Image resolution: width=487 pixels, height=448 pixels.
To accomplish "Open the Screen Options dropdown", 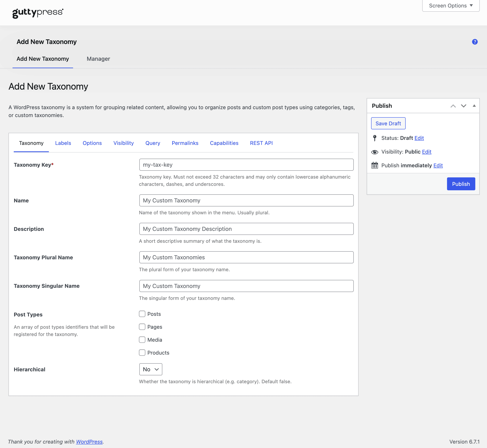I will pos(451,6).
